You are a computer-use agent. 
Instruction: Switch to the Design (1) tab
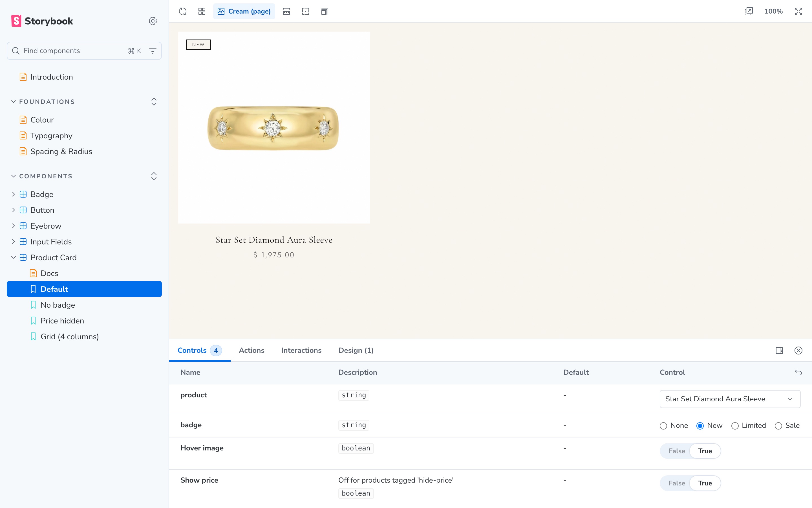[356, 350]
